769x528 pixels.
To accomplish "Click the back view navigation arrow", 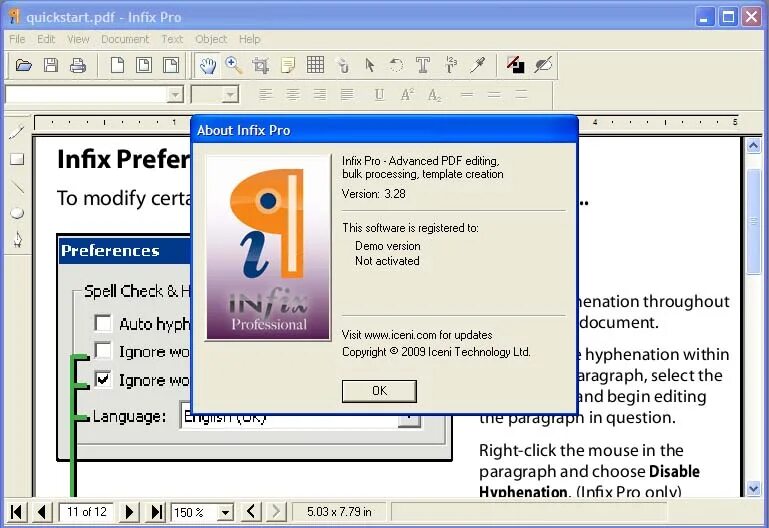I will click(251, 512).
